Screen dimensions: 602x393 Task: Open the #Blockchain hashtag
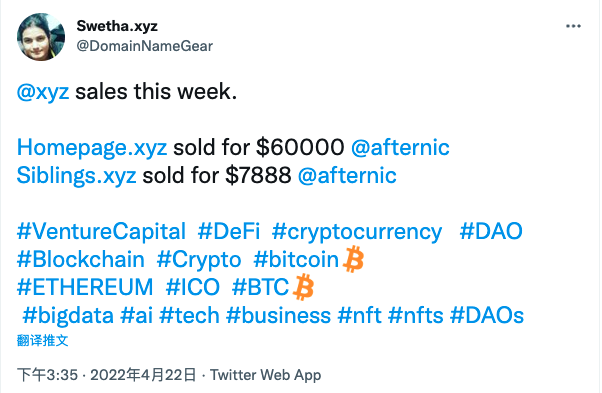(81, 259)
